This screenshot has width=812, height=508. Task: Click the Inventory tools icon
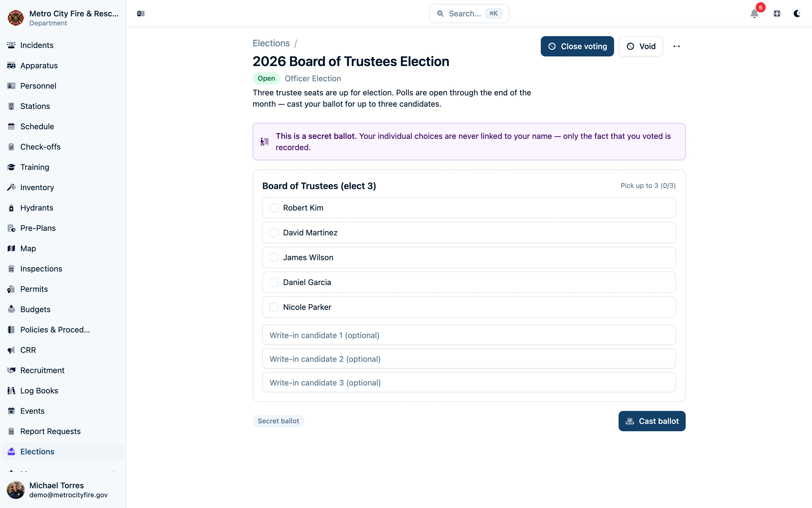pyautogui.click(x=11, y=187)
